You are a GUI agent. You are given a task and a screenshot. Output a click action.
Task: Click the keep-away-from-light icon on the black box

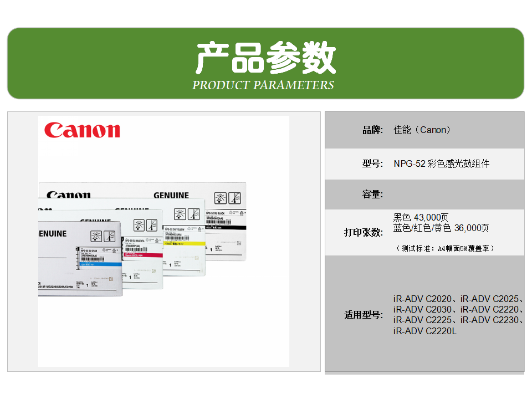click(x=221, y=198)
